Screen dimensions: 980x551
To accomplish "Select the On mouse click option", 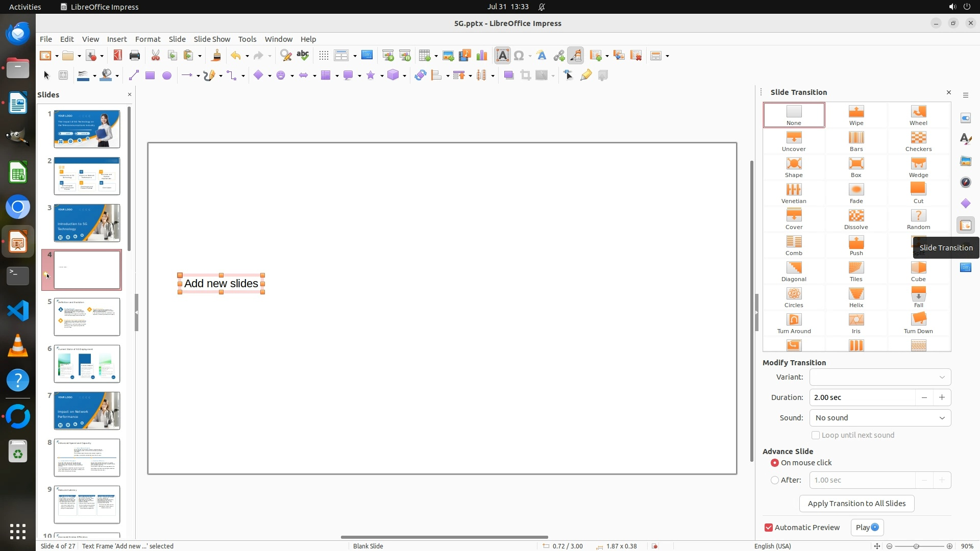I will pos(775,463).
